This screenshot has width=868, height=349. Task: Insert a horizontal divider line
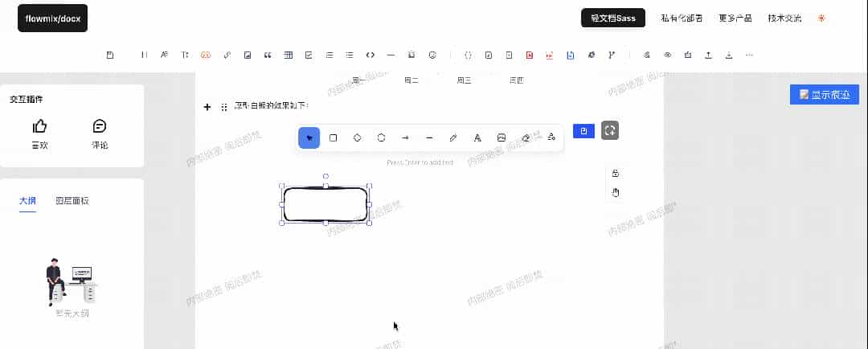click(x=391, y=55)
